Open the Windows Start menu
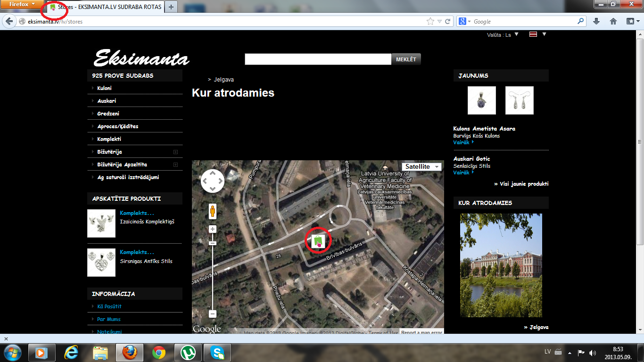This screenshot has height=362, width=644. 12,352
